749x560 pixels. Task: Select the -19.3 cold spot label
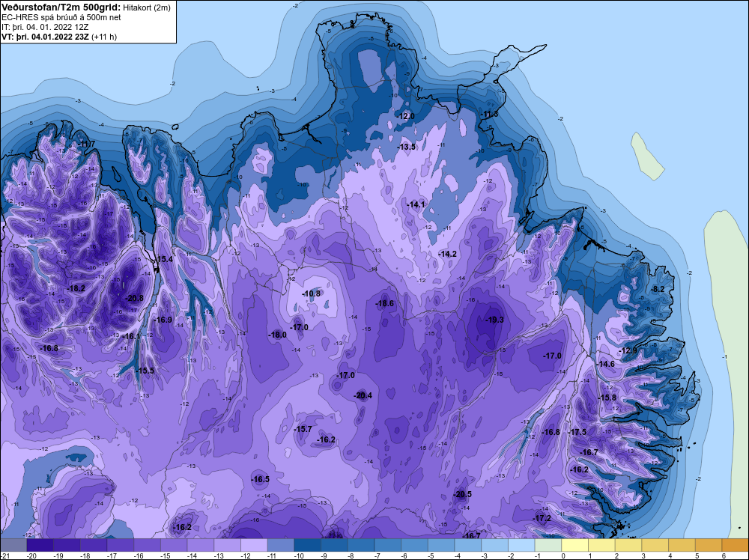click(494, 320)
